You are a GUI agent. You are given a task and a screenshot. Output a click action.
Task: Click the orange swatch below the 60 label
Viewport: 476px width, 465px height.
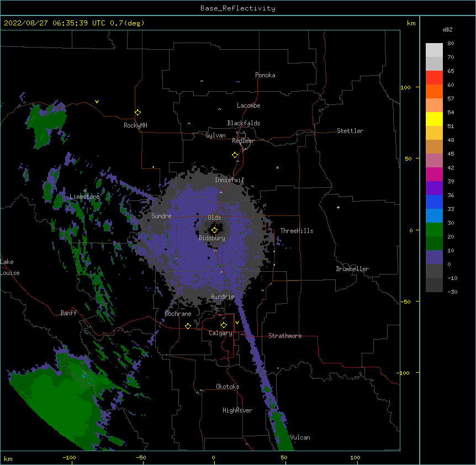tap(434, 91)
